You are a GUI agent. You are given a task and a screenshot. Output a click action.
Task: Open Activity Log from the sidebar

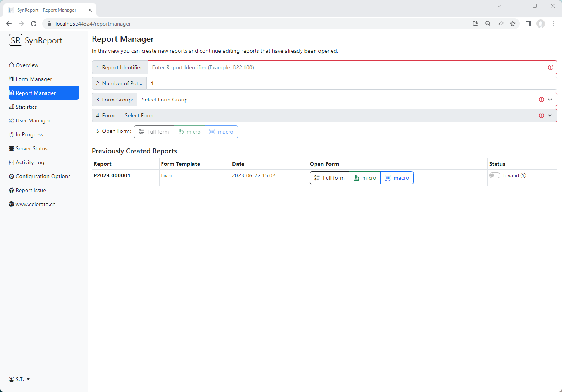click(x=30, y=162)
